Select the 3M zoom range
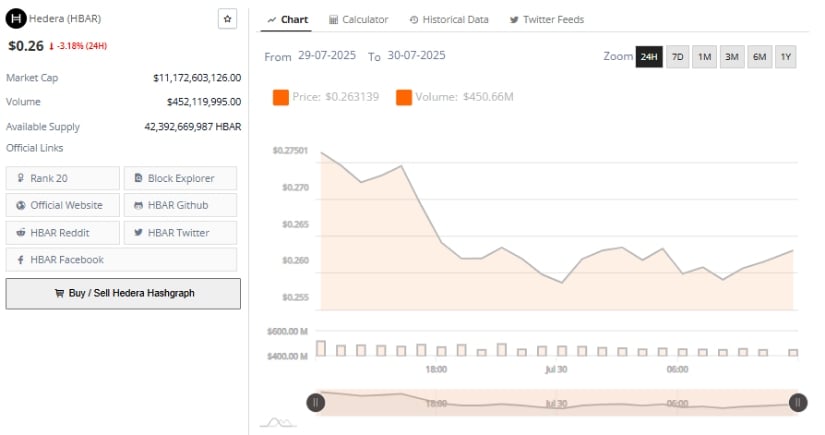Image resolution: width=825 pixels, height=435 pixels. point(732,57)
